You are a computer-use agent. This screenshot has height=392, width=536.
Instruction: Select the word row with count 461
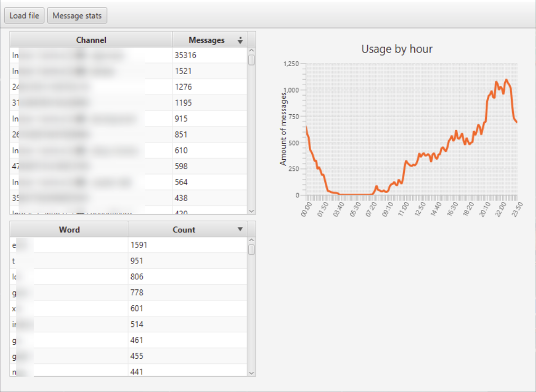[128, 340]
